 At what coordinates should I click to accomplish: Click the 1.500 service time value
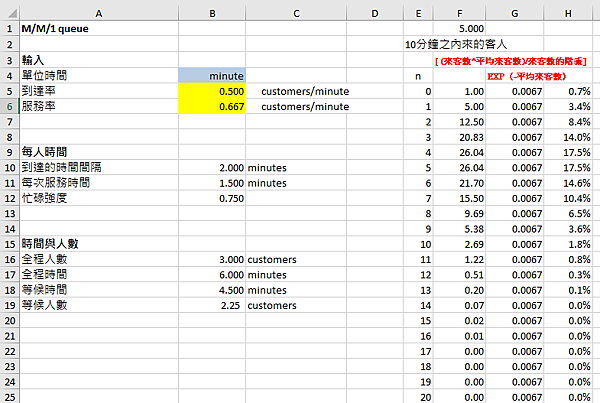[x=231, y=183]
